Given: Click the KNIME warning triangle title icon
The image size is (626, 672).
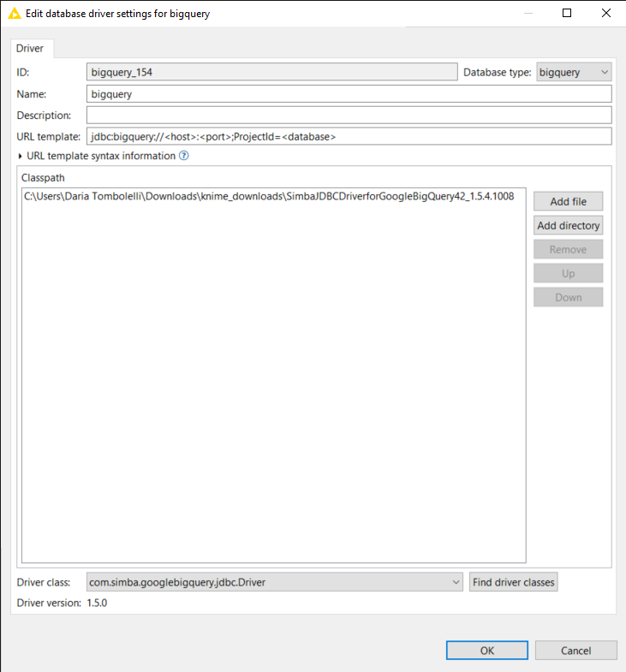Looking at the screenshot, I should (15, 14).
